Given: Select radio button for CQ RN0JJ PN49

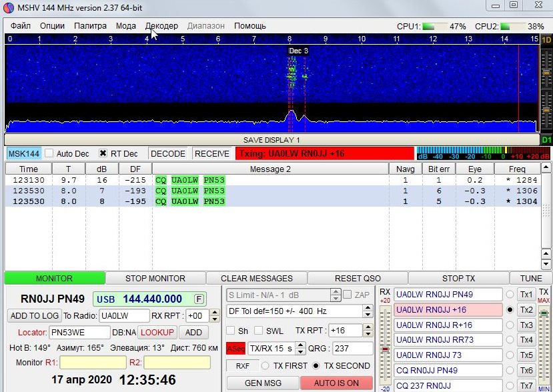Looking at the screenshot, I should click(x=510, y=370).
